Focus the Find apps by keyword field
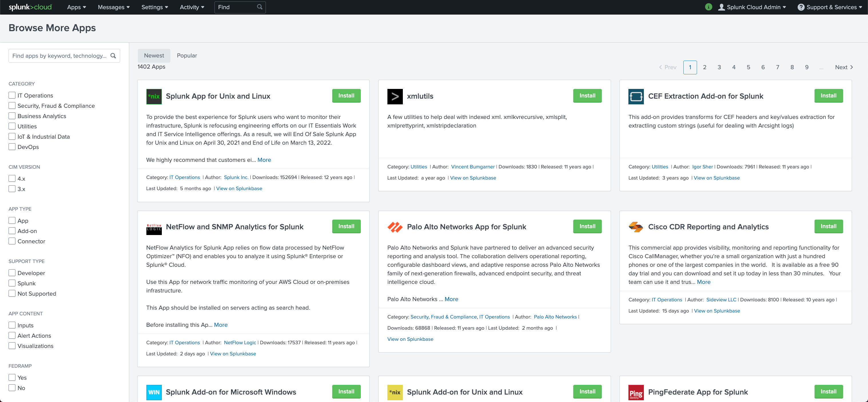 60,56
